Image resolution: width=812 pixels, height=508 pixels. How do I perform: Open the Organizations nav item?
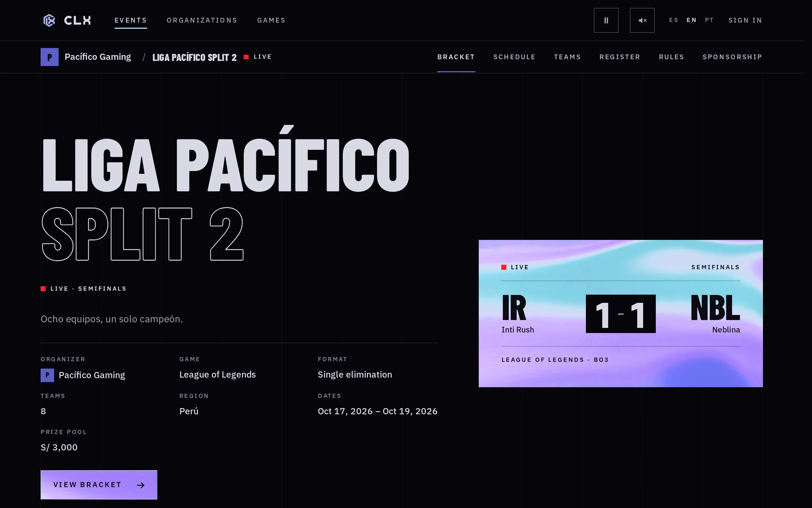coord(202,20)
